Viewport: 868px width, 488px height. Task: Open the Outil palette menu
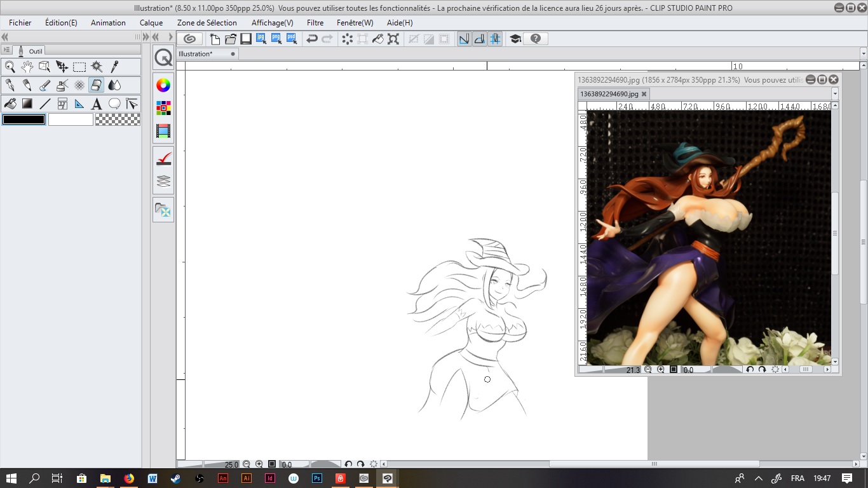[x=6, y=50]
